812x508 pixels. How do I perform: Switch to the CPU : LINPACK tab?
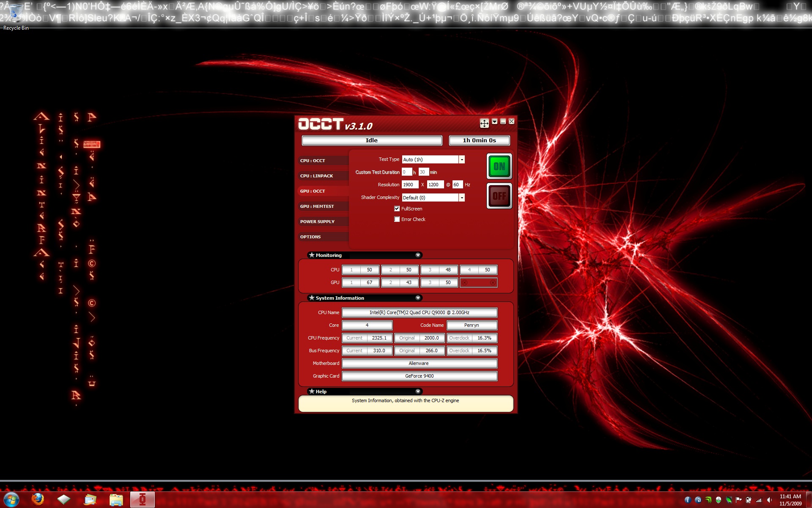317,176
